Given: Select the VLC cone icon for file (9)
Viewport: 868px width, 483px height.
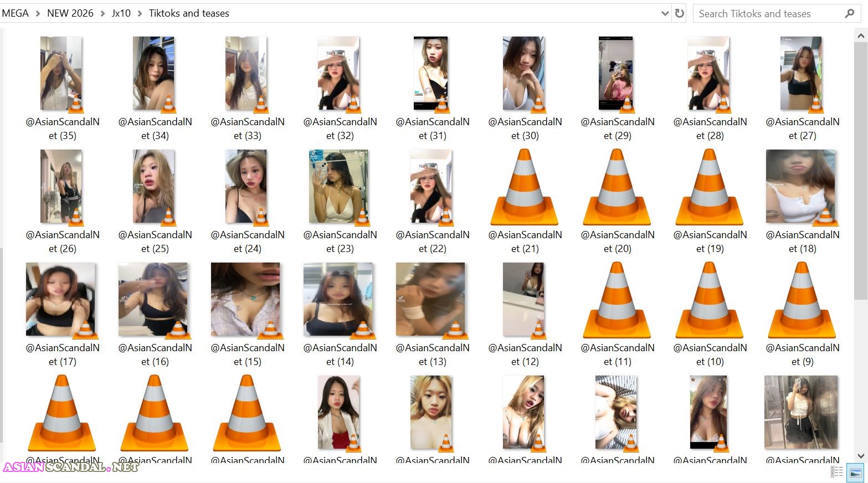Looking at the screenshot, I should [802, 300].
